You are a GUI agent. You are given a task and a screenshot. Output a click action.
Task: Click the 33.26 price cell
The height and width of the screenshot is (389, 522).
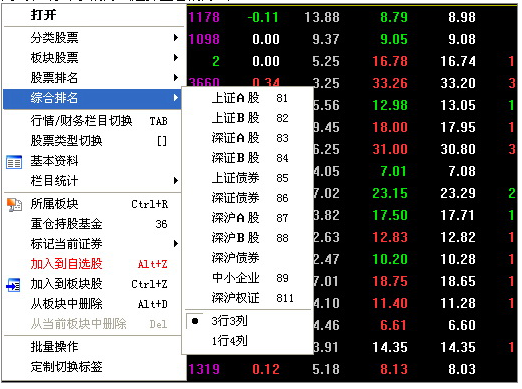[x=390, y=83]
